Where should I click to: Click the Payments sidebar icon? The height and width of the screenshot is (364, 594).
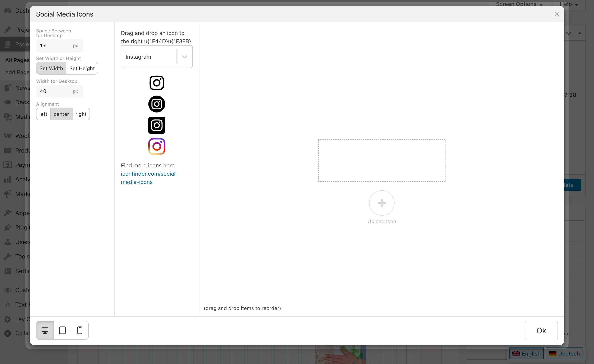[8, 165]
